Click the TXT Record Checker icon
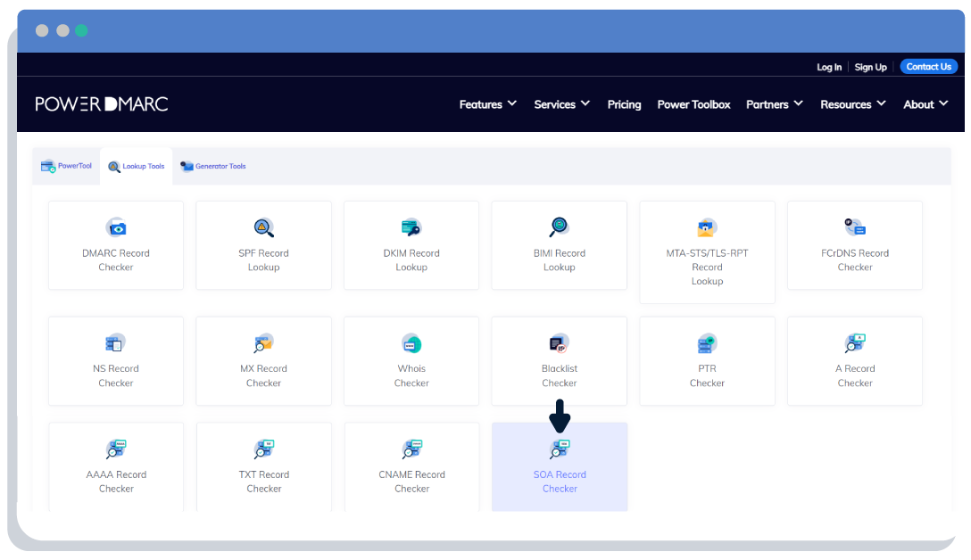Image resolution: width=971 pixels, height=560 pixels. click(x=264, y=449)
